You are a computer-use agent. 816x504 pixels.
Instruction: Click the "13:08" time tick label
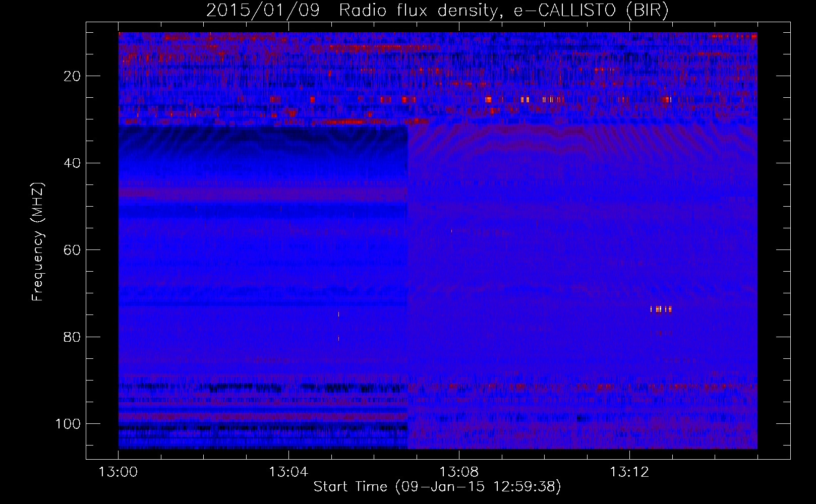point(459,472)
